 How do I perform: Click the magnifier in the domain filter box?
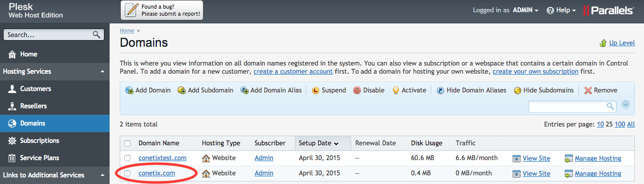point(611,106)
